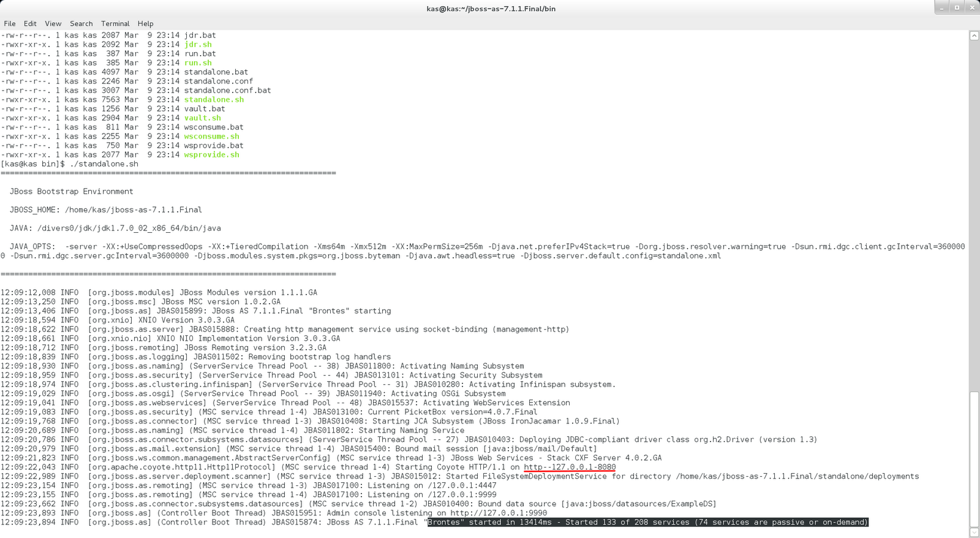The image size is (980, 538).
Task: Click the standalone.conf.bat file name
Action: pyautogui.click(x=227, y=90)
